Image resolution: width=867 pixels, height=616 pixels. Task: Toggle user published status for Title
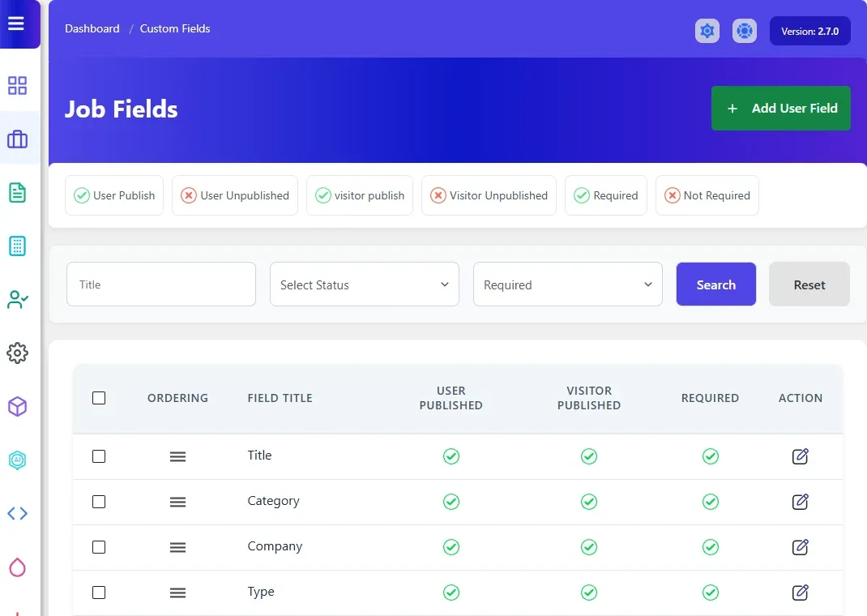pos(451,456)
